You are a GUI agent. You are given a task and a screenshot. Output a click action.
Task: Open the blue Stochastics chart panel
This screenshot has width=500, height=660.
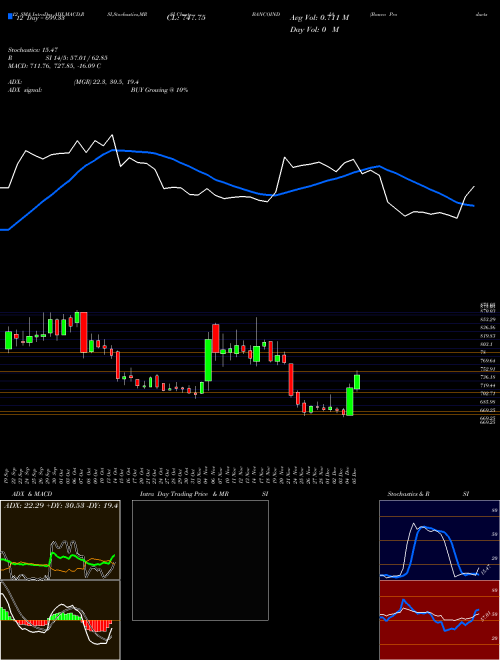tap(439, 540)
